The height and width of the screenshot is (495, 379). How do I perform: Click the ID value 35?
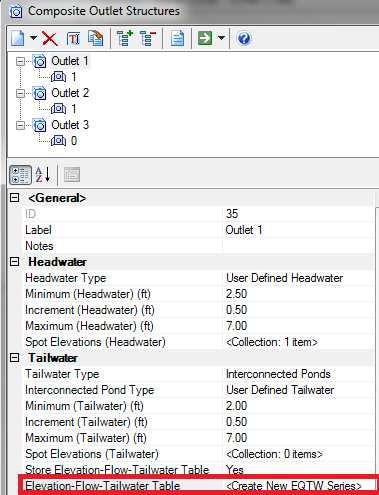[x=298, y=214]
